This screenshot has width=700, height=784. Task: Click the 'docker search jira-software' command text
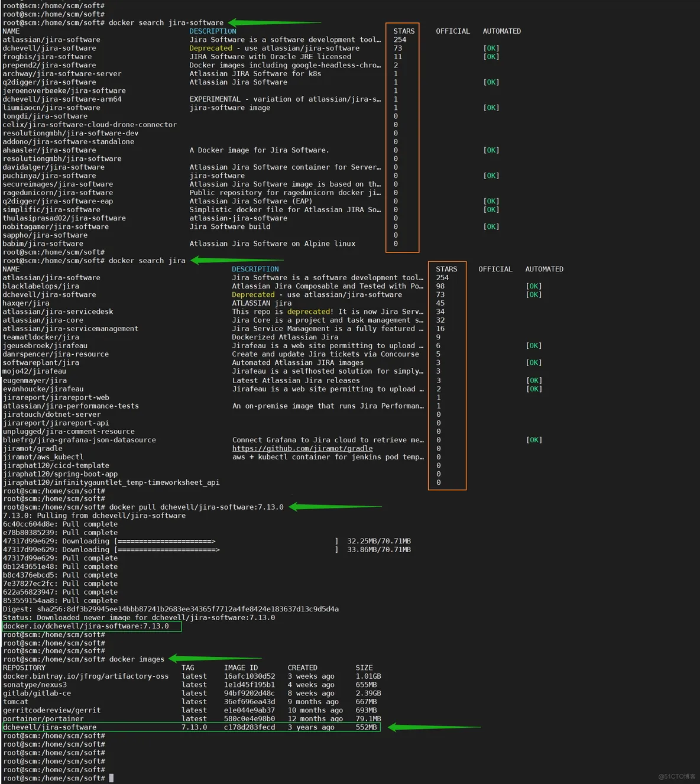(x=166, y=23)
